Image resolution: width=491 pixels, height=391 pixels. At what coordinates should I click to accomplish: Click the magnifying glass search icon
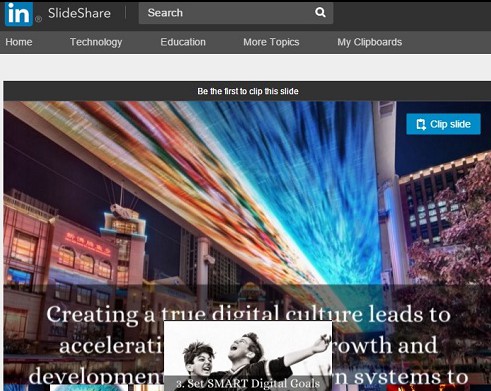click(x=320, y=13)
